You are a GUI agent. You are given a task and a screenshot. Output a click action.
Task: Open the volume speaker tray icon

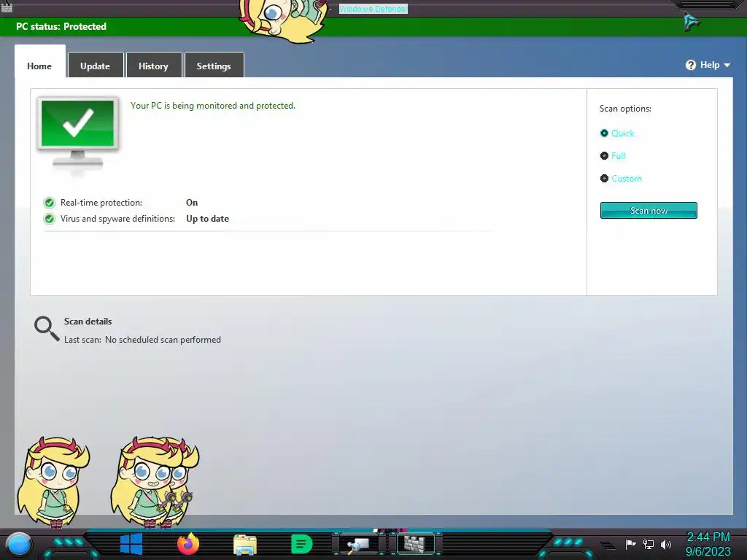click(665, 544)
